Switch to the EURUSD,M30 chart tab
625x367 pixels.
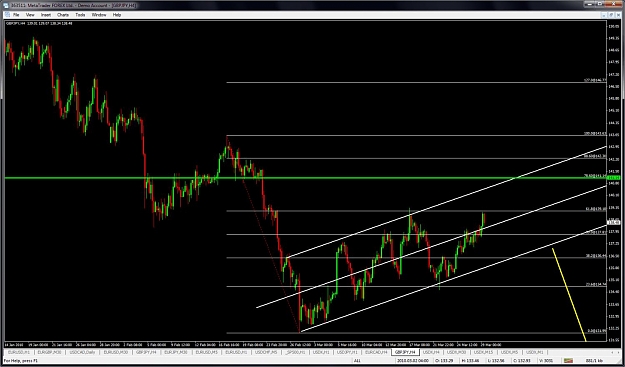tap(116, 352)
